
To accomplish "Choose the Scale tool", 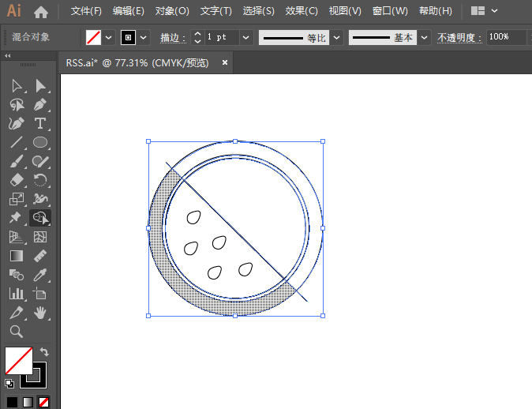I will (x=17, y=199).
